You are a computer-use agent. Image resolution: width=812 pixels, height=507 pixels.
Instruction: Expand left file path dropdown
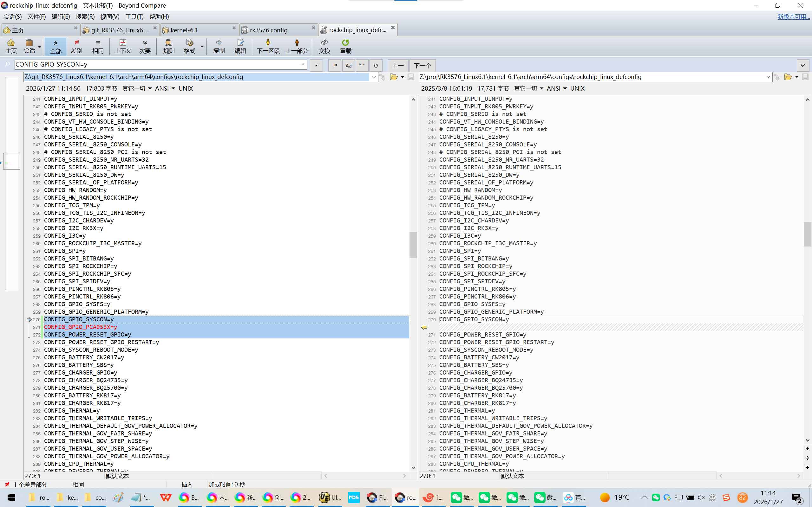(x=374, y=77)
